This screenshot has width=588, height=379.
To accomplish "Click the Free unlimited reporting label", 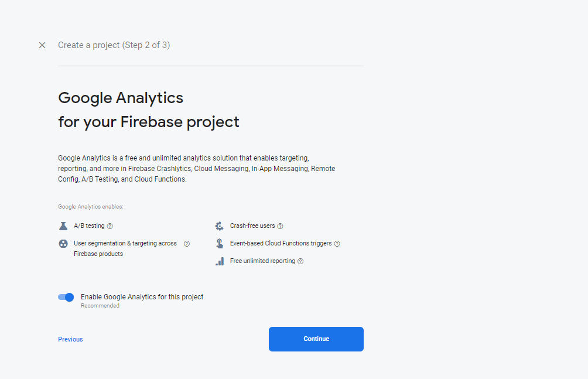I will [x=262, y=261].
